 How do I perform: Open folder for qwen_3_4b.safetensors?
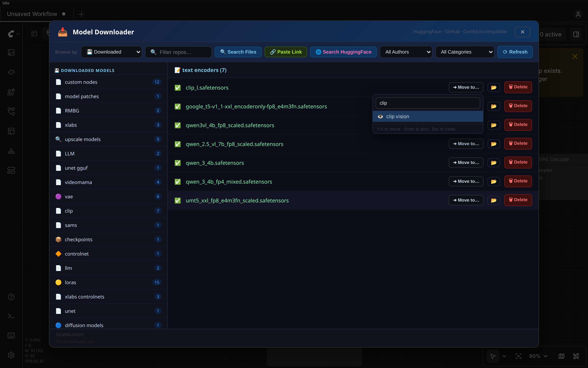[x=493, y=163]
